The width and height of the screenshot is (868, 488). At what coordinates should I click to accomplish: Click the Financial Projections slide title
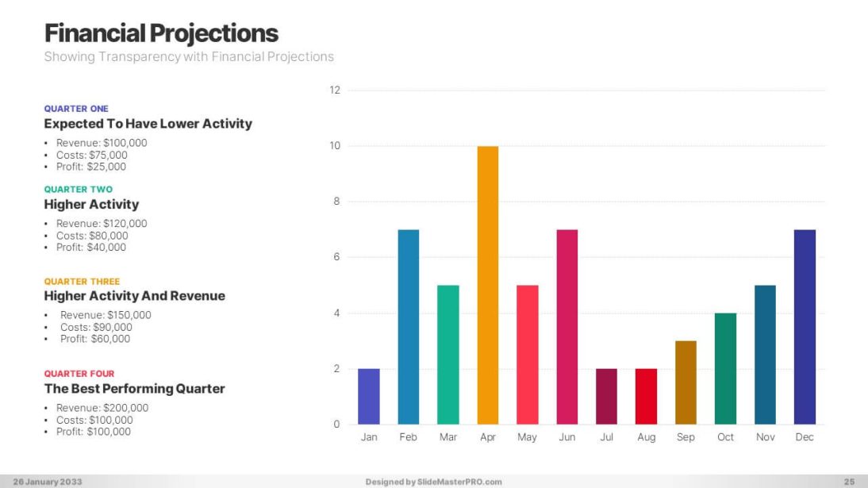pyautogui.click(x=161, y=33)
